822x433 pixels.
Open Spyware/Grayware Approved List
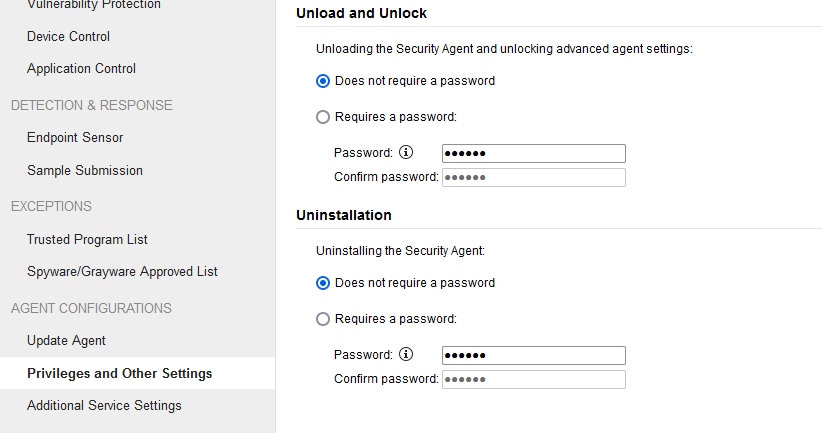click(x=122, y=272)
